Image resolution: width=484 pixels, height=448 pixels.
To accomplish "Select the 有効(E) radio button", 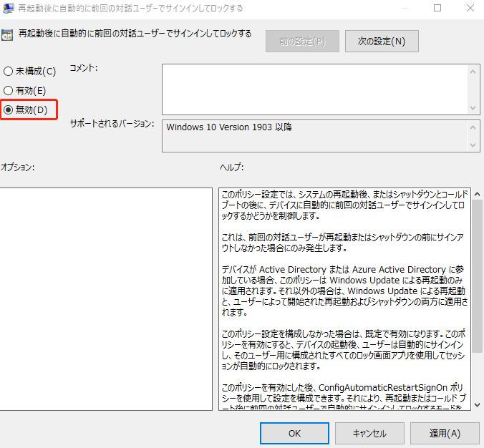I will coord(9,91).
